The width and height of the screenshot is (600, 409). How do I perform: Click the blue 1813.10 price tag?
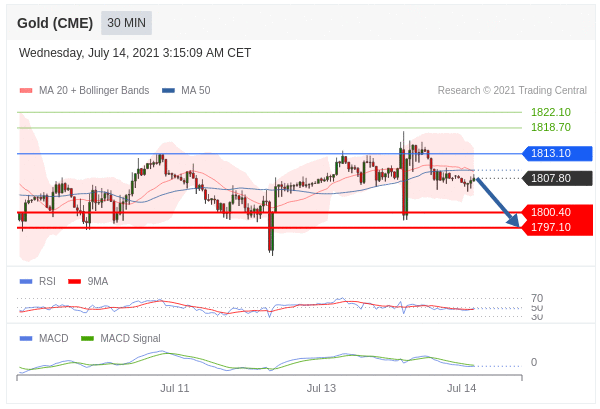(x=557, y=153)
